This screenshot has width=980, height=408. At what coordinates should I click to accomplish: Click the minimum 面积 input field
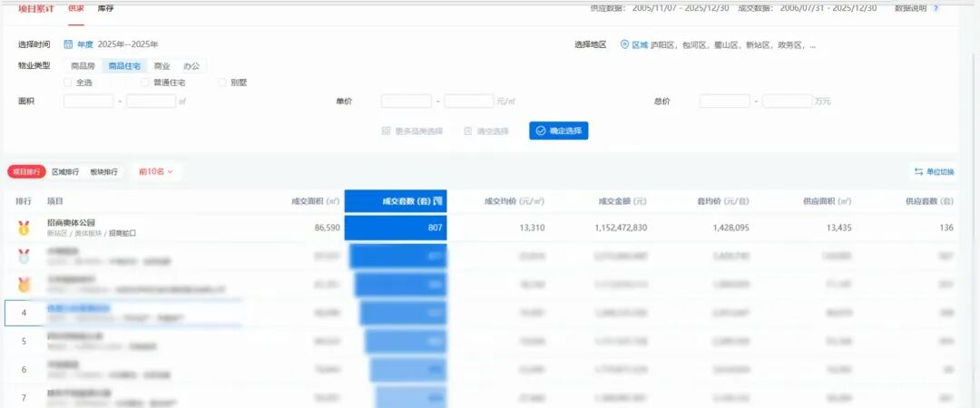(89, 102)
